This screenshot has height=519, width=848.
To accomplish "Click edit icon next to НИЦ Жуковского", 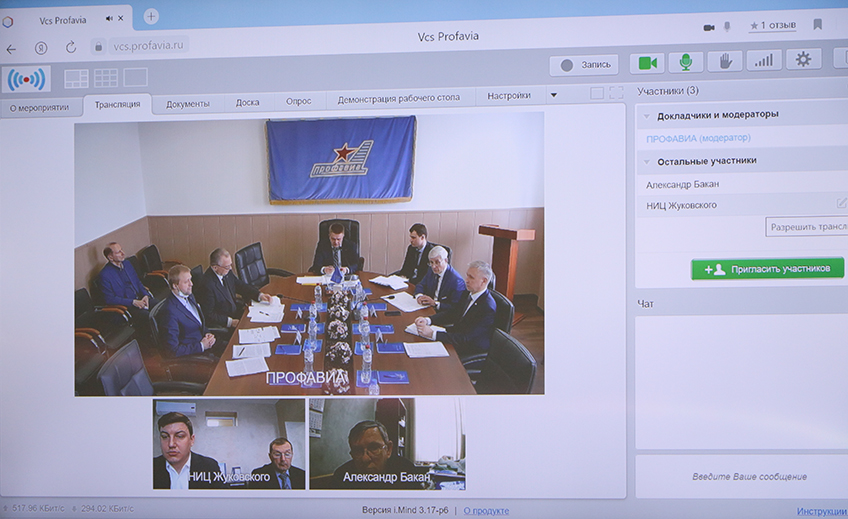I will (x=842, y=203).
